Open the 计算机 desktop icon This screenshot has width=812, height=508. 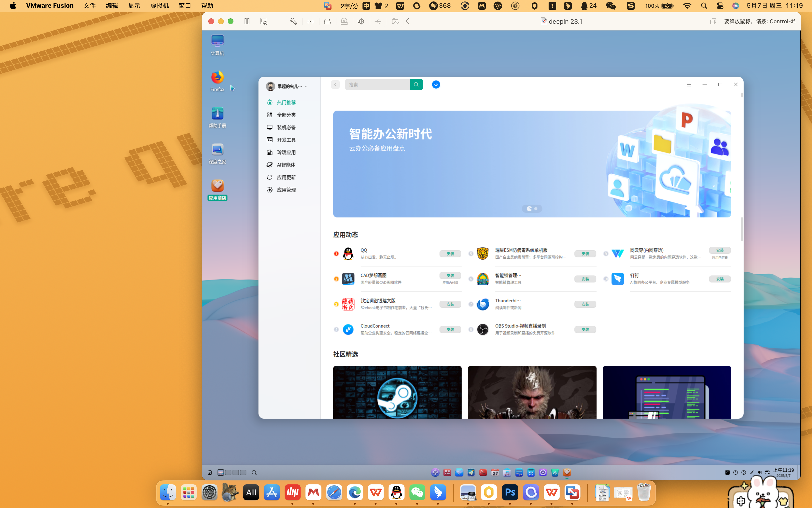[x=217, y=45]
